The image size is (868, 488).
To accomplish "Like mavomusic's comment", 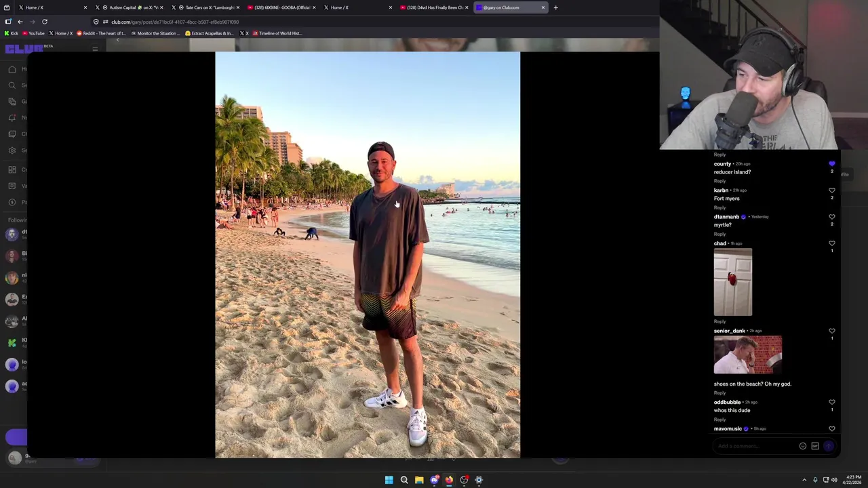I will 831,429.
